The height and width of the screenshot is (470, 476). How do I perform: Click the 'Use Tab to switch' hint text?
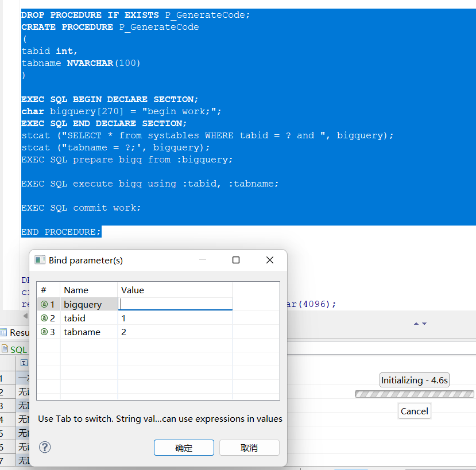pos(160,419)
